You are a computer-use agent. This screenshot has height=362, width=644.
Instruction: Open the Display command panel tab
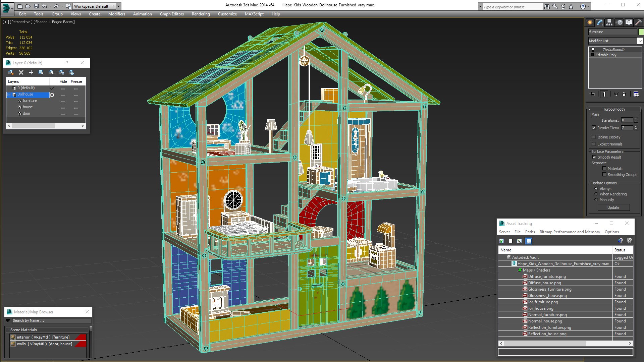tap(629, 22)
